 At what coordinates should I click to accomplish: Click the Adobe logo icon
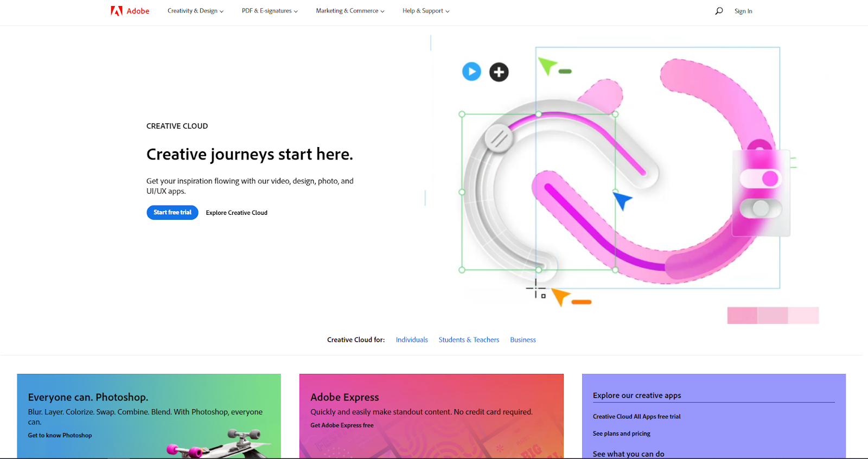tap(117, 11)
